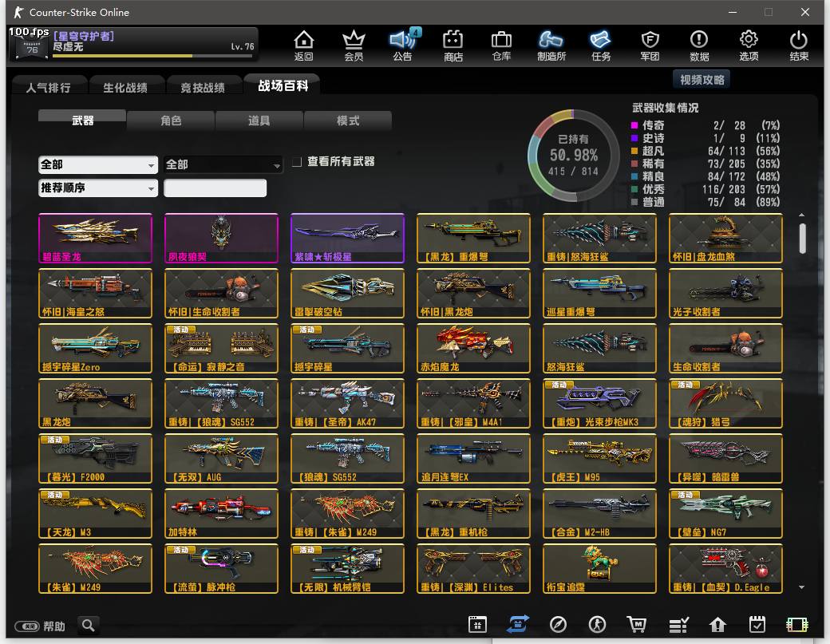Image resolution: width=830 pixels, height=644 pixels.
Task: Click the gift window icon in bottom bar
Action: 477,624
